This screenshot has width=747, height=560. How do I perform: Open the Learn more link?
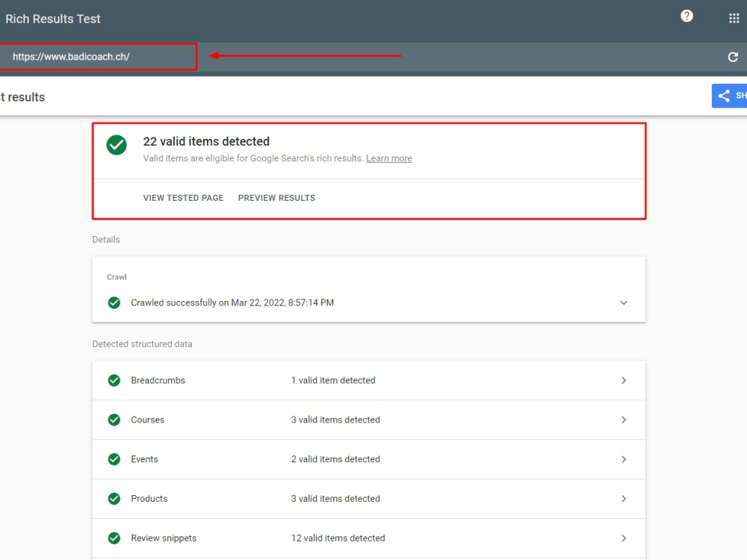[x=388, y=158]
